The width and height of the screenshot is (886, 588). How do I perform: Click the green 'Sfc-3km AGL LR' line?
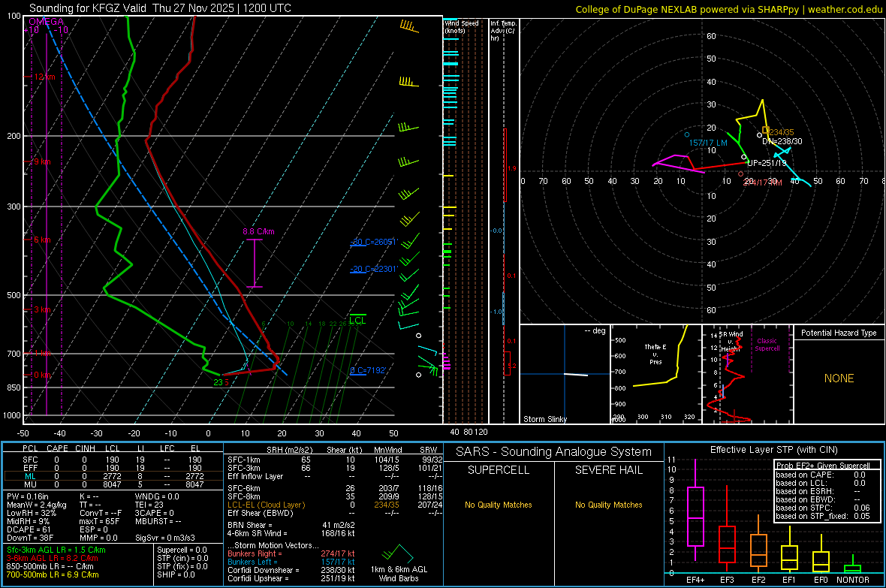[x=56, y=550]
